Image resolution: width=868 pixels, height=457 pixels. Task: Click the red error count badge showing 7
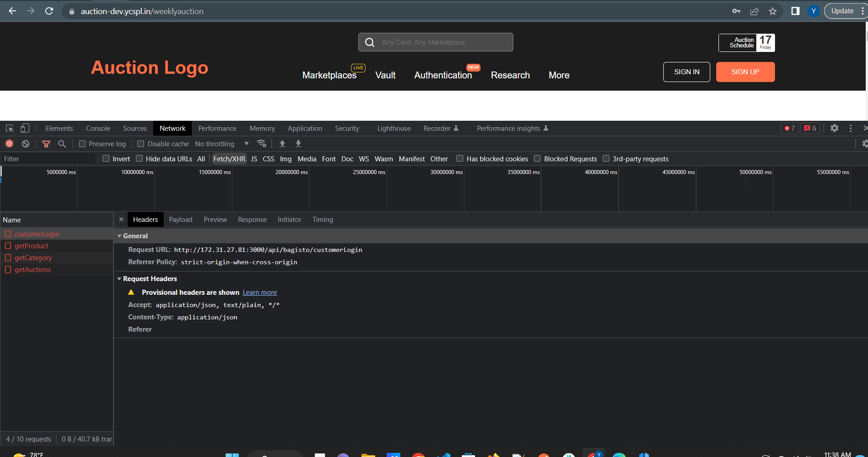(x=790, y=128)
